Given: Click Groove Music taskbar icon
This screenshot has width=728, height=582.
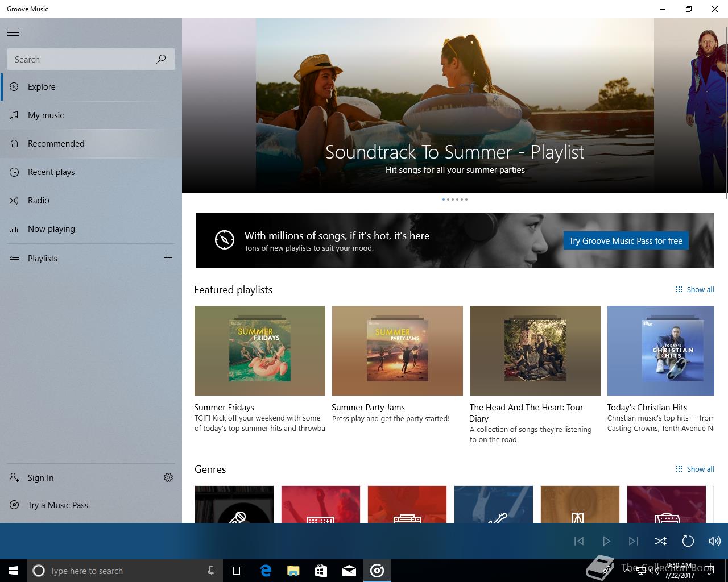Looking at the screenshot, I should coord(377,571).
